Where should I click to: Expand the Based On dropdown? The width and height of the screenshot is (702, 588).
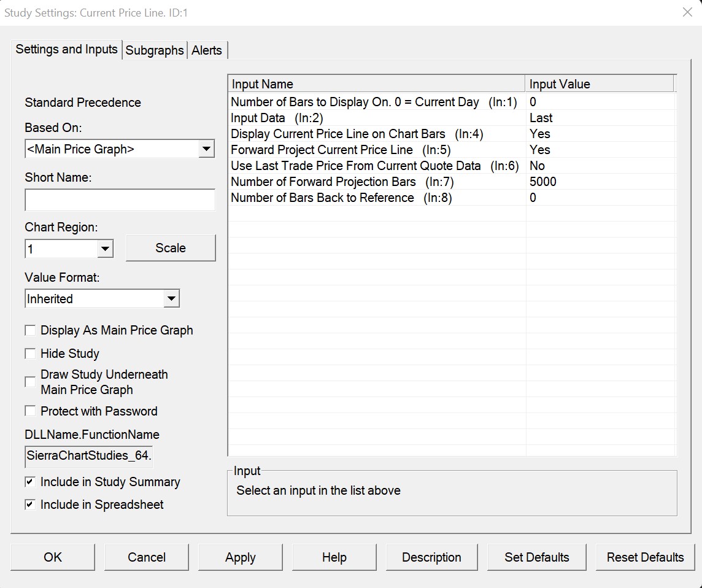pyautogui.click(x=207, y=149)
